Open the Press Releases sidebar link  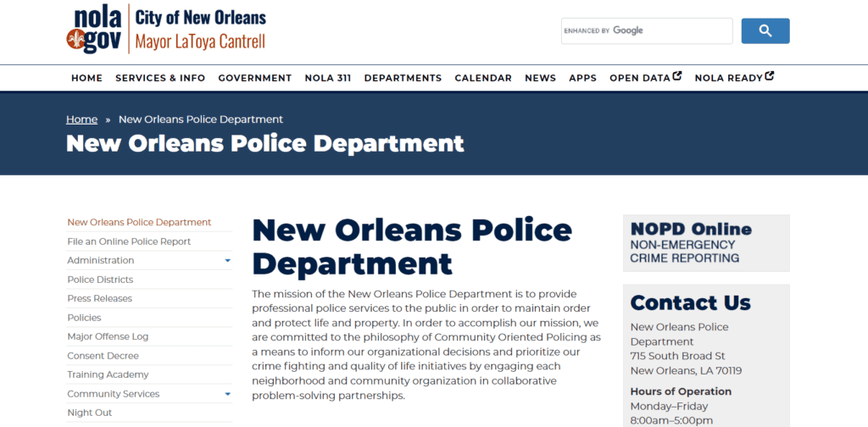100,299
